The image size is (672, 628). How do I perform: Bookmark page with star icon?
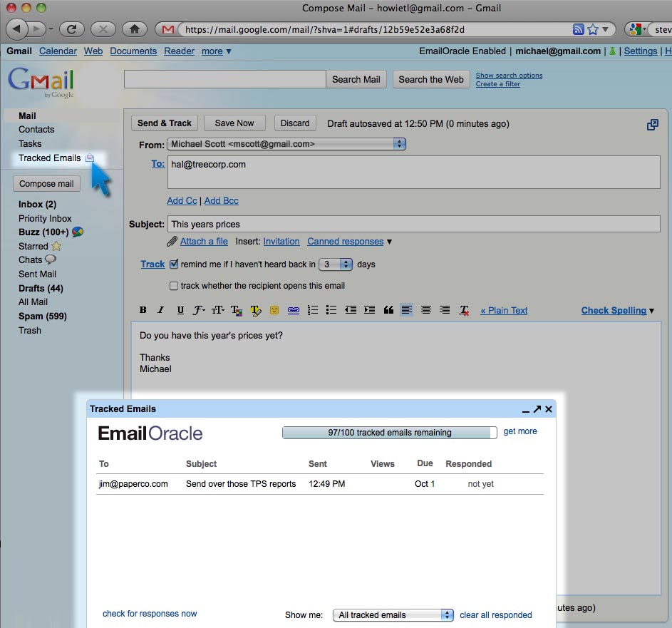(593, 29)
